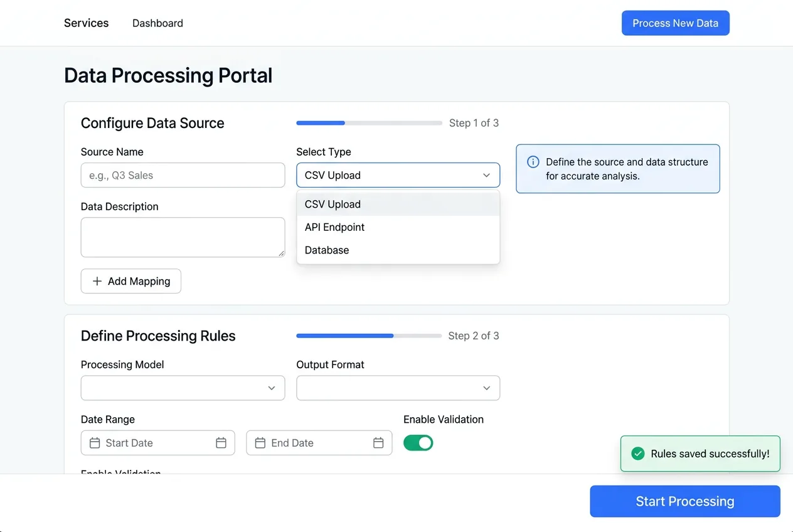Screen dimensions: 793x532
Task: Go to the Dashboard tab
Action: pyautogui.click(x=157, y=23)
